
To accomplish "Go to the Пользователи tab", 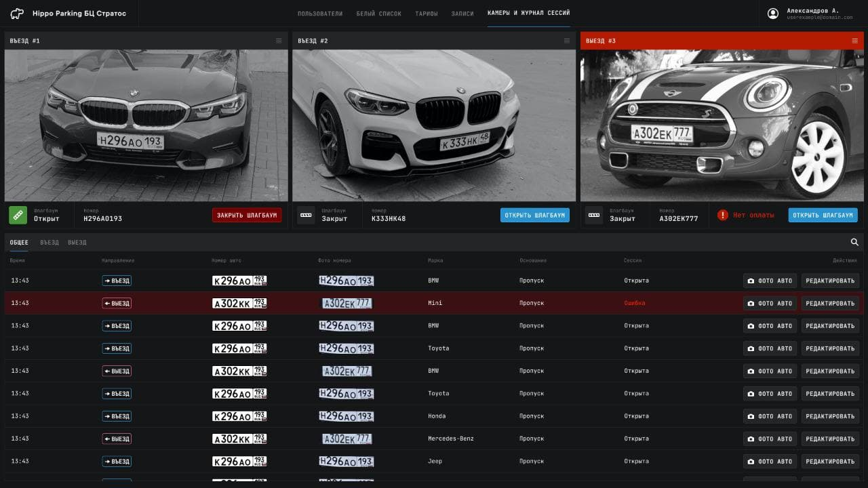I will (x=320, y=14).
